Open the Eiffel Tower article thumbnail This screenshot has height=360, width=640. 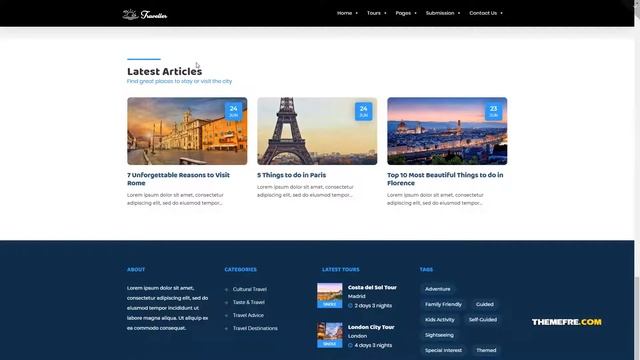pos(317,131)
